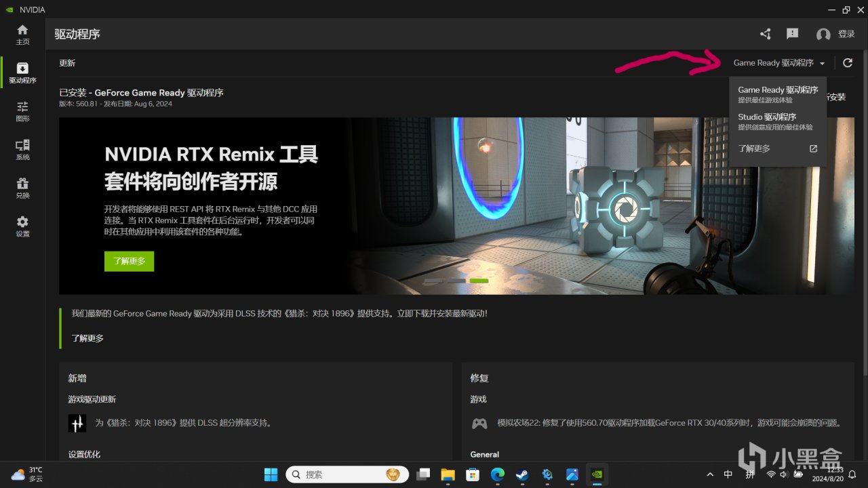Click the share icon in the header
This screenshot has height=488, width=868.
click(766, 34)
